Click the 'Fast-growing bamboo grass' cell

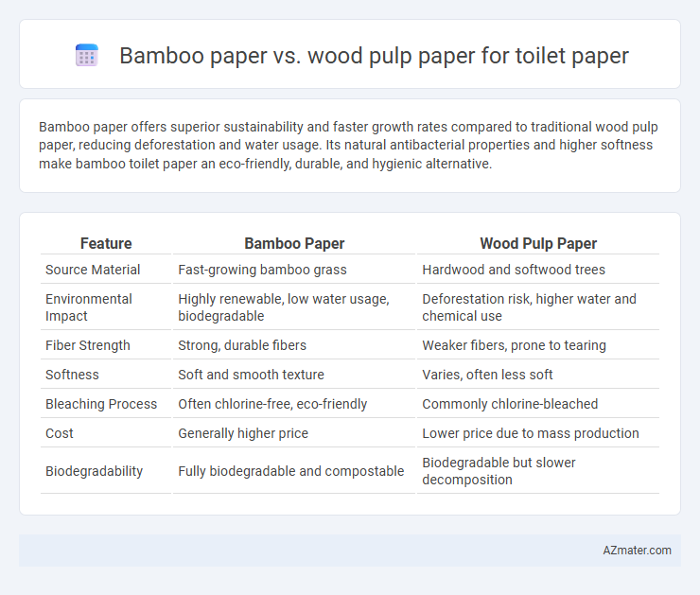click(x=294, y=270)
